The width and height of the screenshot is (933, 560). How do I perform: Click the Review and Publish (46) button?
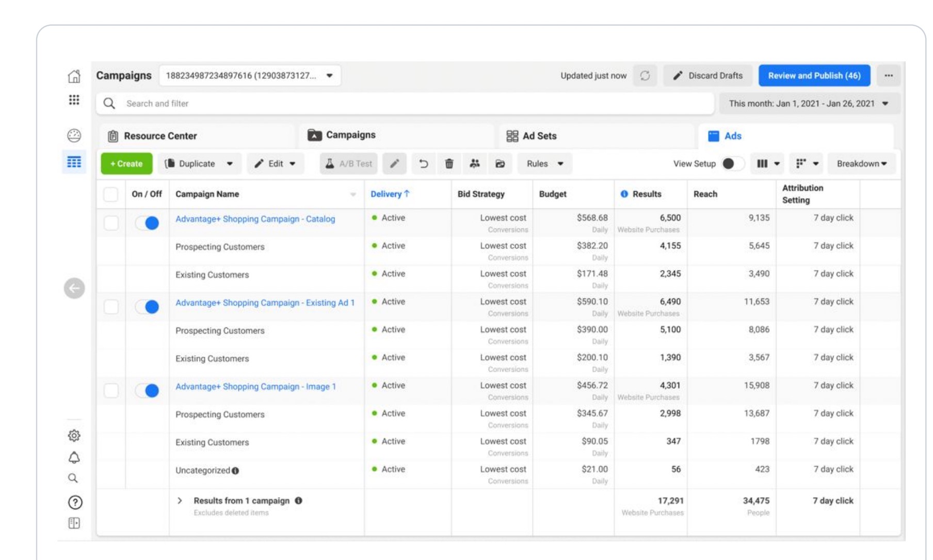tap(814, 75)
